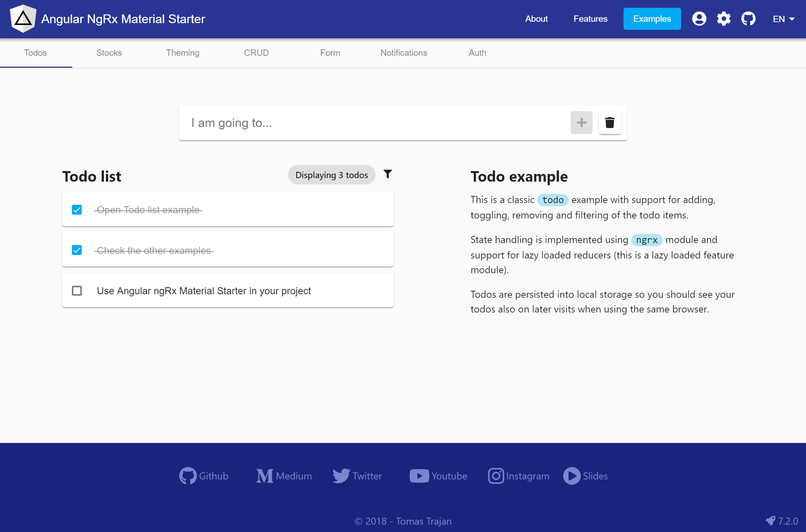
Task: Open settings via the gear icon
Action: (724, 19)
